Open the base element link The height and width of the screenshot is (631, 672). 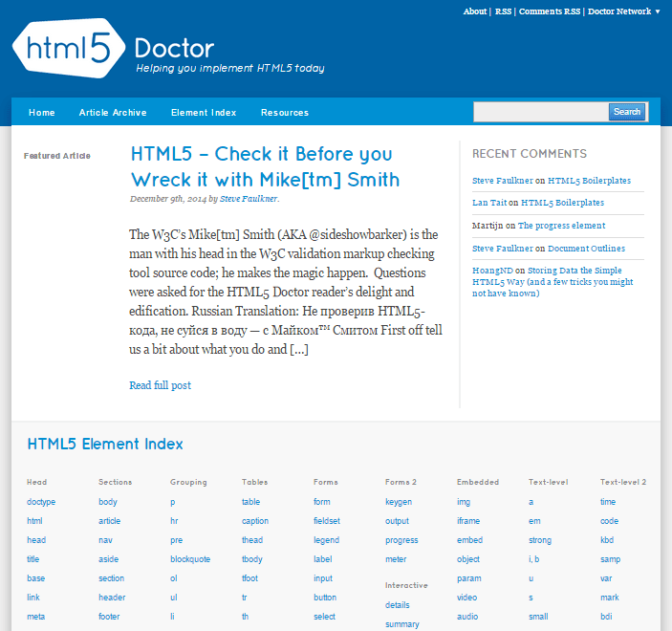pyautogui.click(x=36, y=578)
